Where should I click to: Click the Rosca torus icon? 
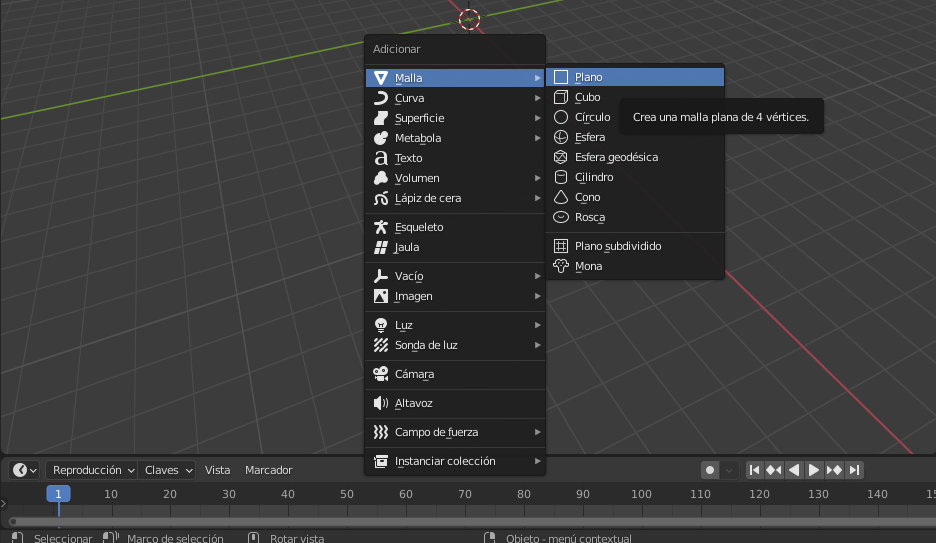[561, 217]
